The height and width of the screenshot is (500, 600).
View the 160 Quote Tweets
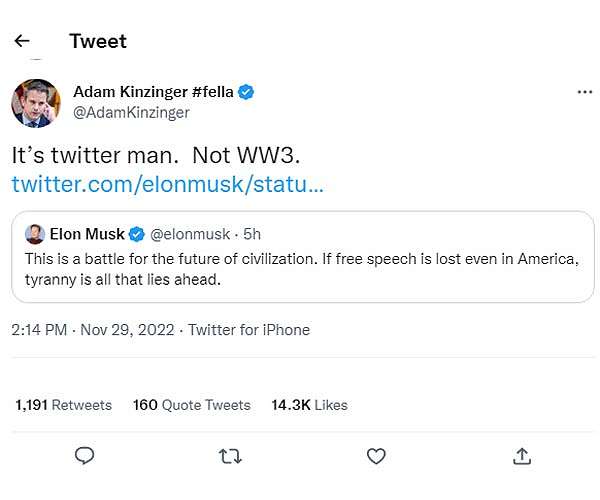(x=191, y=405)
